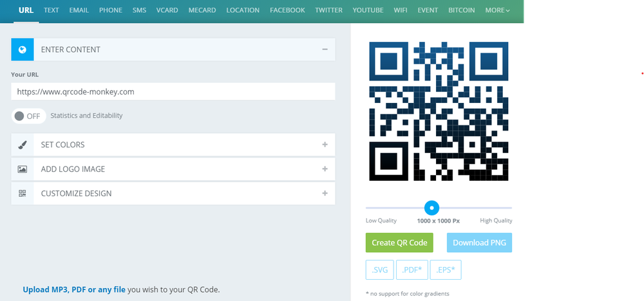The width and height of the screenshot is (644, 301).
Task: Download as .SVG
Action: tap(380, 270)
